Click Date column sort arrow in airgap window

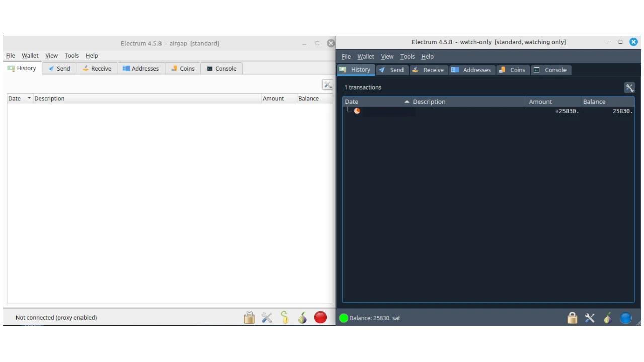point(29,98)
